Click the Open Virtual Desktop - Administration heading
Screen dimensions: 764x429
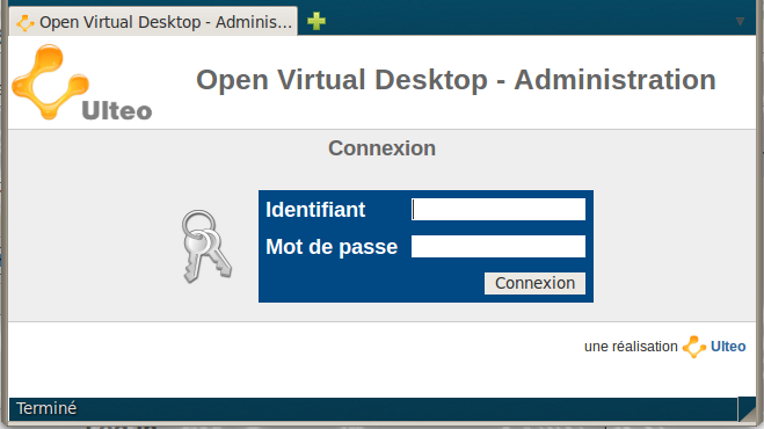[x=456, y=79]
